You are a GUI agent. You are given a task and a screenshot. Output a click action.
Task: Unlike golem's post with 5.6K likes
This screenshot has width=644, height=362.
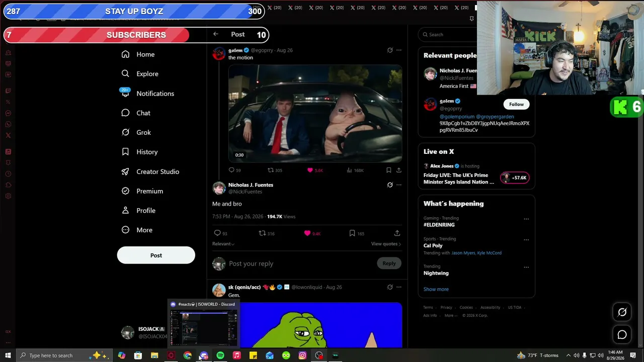(x=315, y=170)
